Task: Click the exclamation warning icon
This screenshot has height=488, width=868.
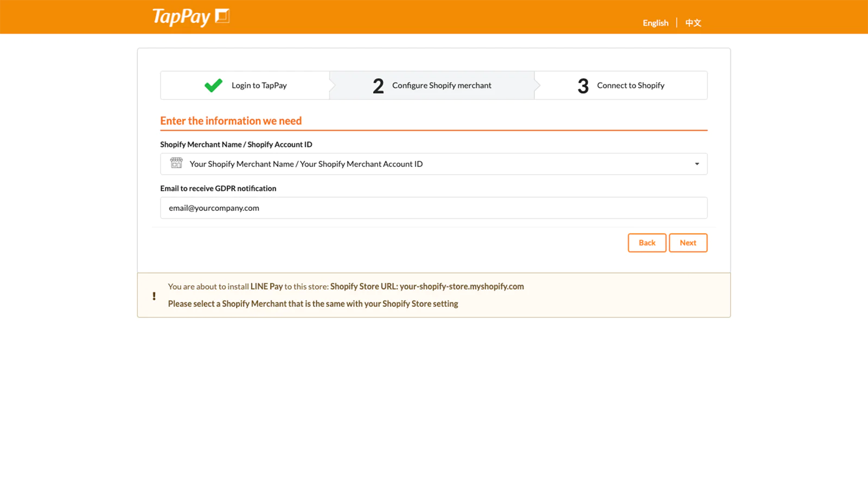Action: [x=154, y=296]
